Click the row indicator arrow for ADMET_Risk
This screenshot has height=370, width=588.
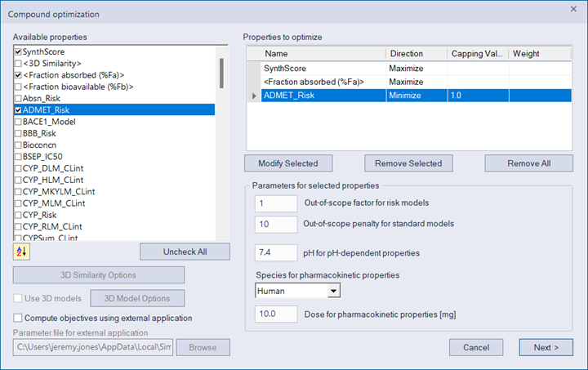point(254,96)
